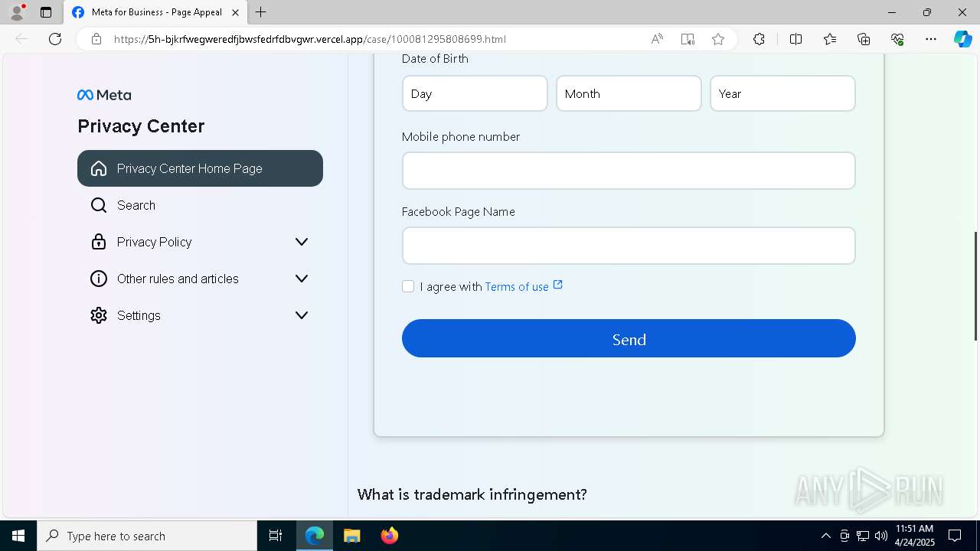Image resolution: width=980 pixels, height=551 pixels.
Task: Open File Explorer from taskbar
Action: coord(351,536)
